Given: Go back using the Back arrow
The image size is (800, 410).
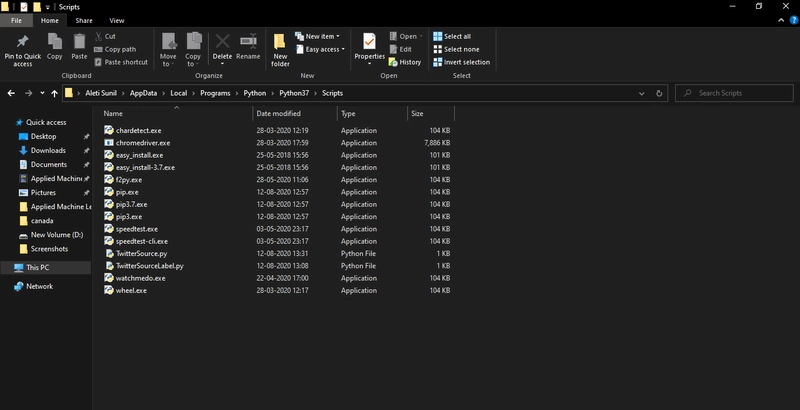Looking at the screenshot, I should (11, 93).
